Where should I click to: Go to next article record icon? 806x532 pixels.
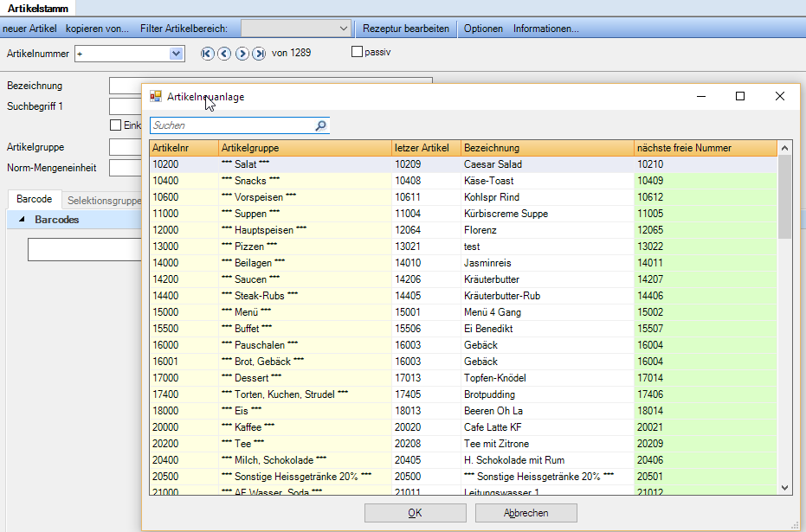point(242,54)
